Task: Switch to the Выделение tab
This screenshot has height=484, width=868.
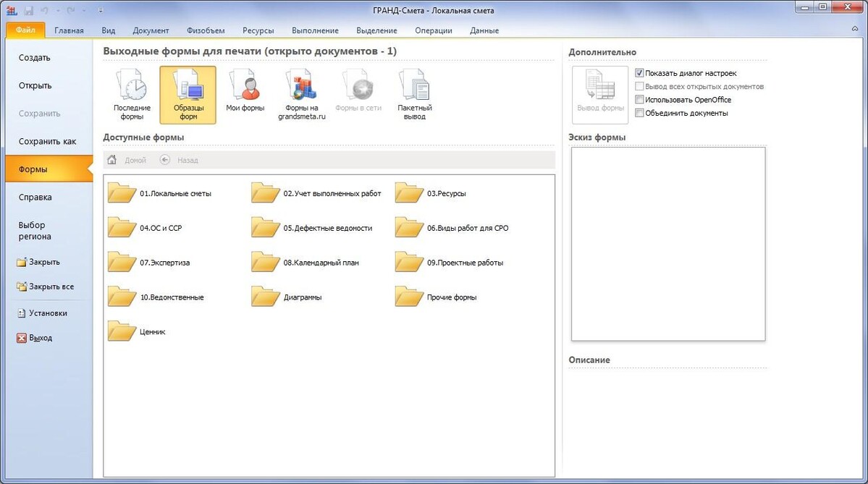Action: (376, 30)
